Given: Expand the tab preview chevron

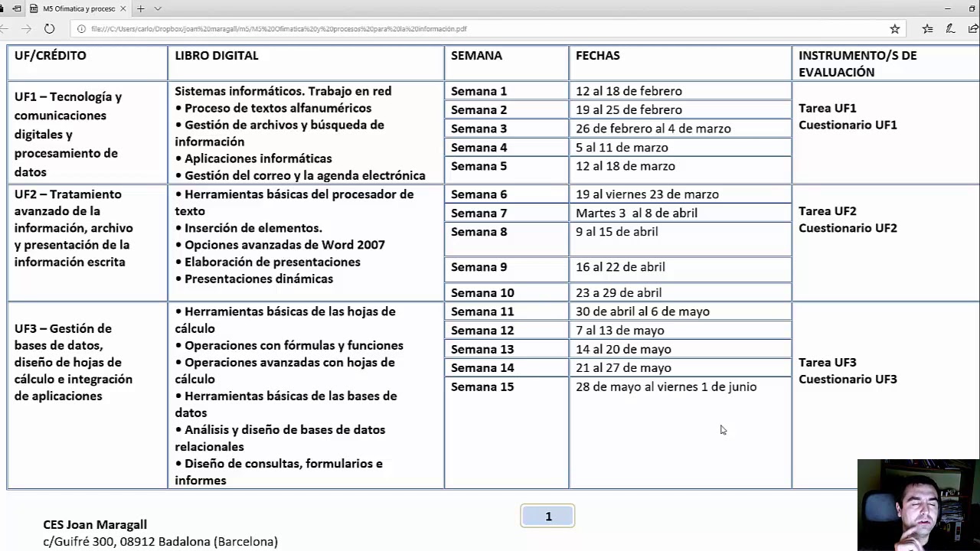Looking at the screenshot, I should (158, 8).
